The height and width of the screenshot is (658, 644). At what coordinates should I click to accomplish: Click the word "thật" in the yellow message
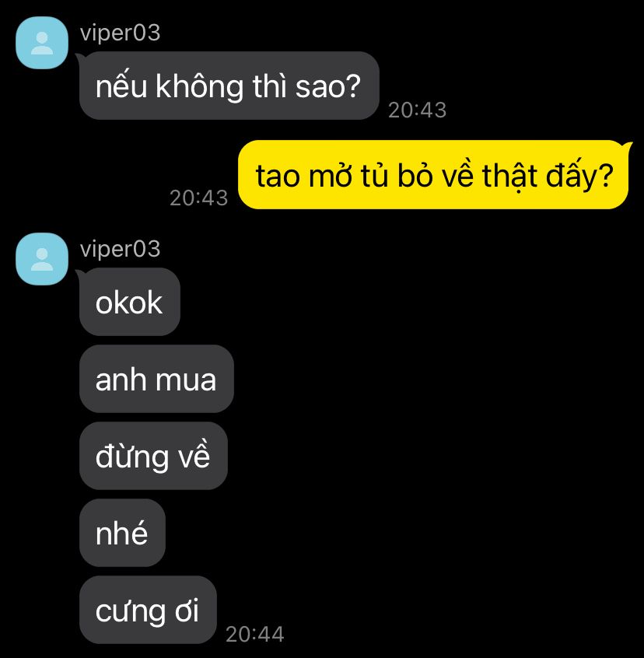pos(509,176)
